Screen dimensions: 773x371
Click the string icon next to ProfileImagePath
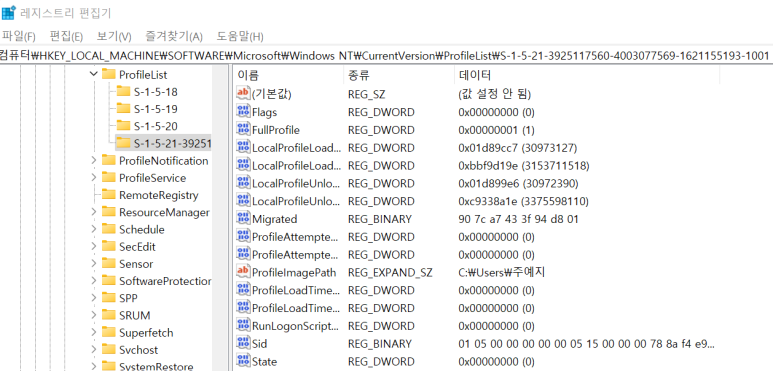[x=244, y=272]
